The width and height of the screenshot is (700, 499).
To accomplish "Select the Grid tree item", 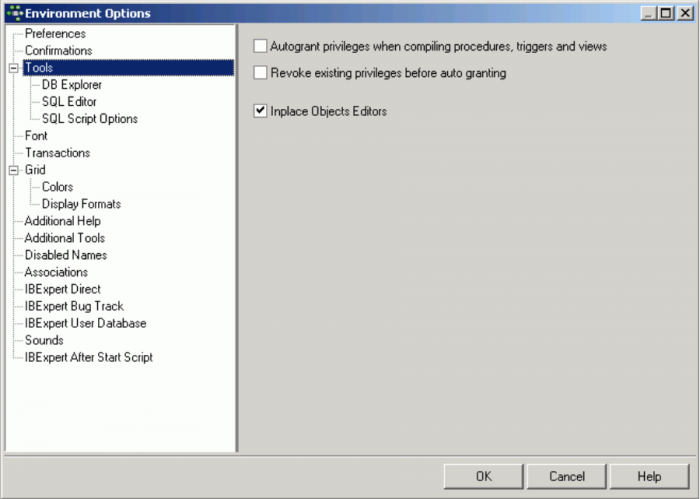I will [x=35, y=170].
